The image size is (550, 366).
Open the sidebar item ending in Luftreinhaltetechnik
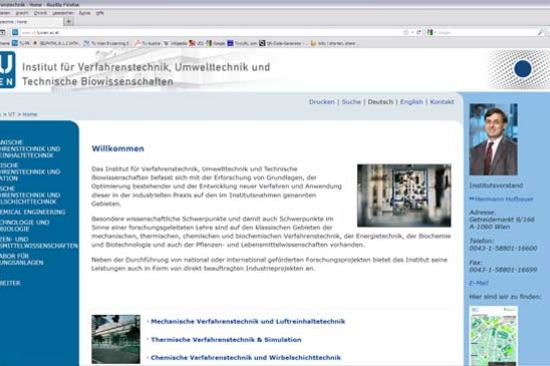point(30,149)
